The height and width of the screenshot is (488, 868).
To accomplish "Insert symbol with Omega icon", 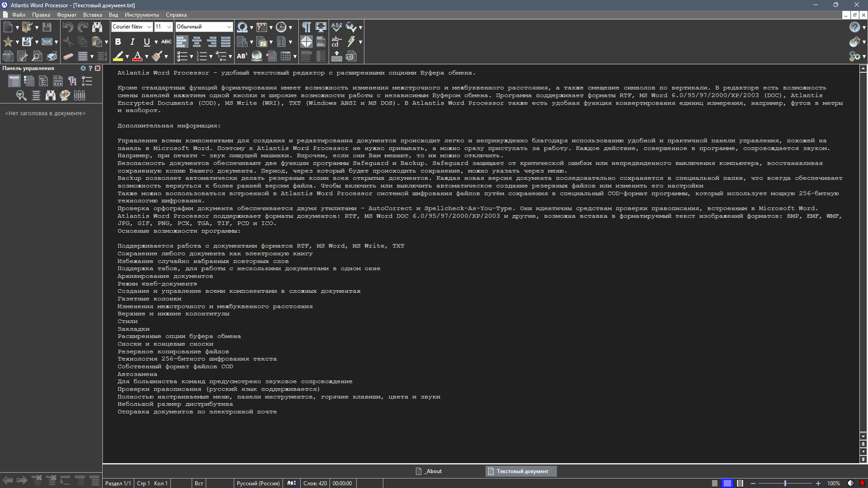I will coord(242,27).
